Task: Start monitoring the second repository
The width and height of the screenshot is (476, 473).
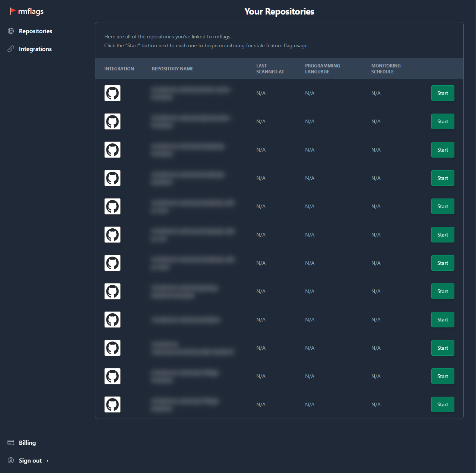Action: 442,121
